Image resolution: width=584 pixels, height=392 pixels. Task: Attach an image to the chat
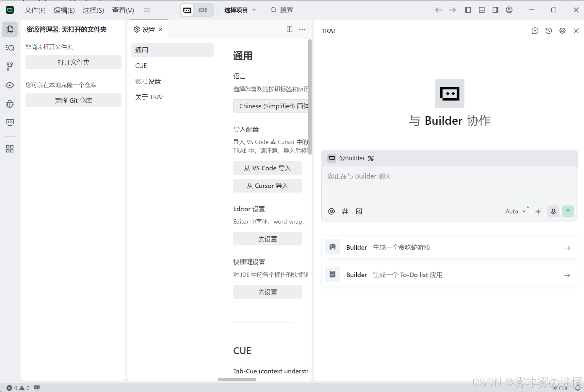359,212
